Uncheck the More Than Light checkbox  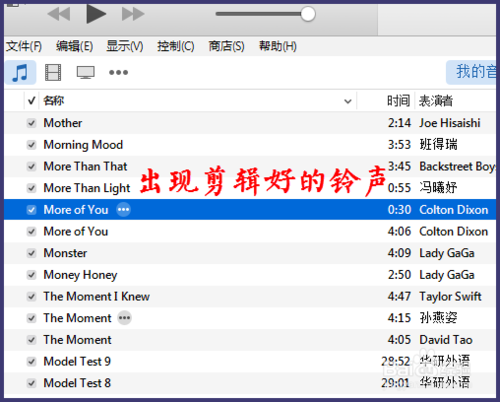pos(31,188)
